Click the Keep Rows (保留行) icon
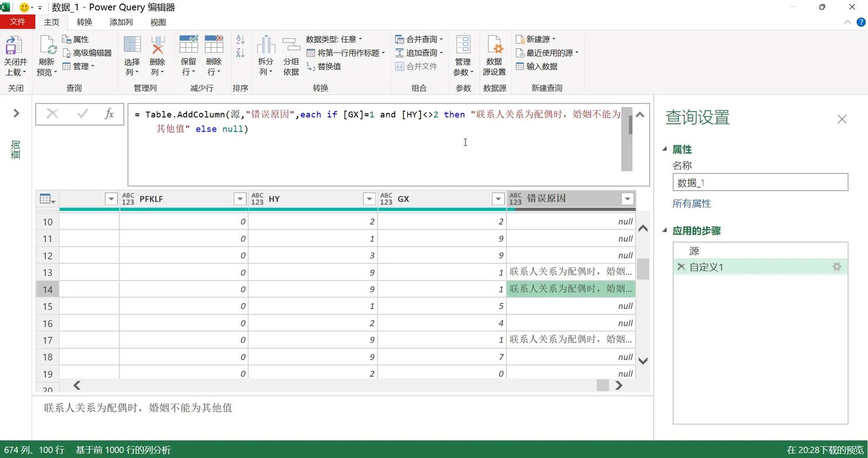This screenshot has height=458, width=868. point(188,45)
